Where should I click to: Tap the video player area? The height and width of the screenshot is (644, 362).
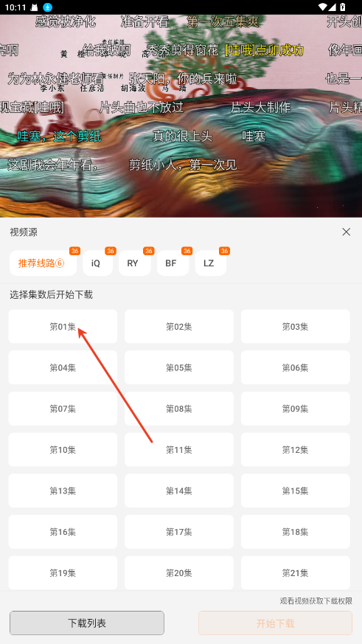click(181, 116)
